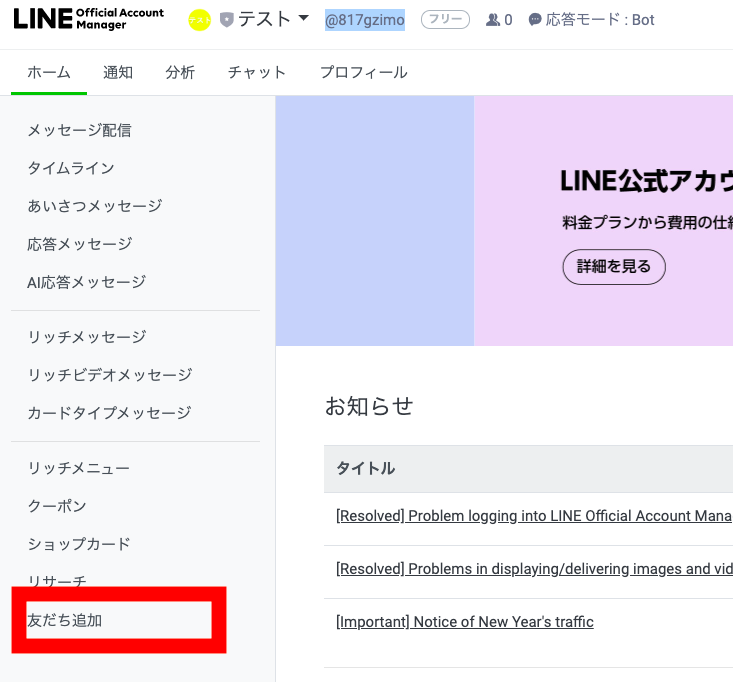Click the LINE Official Account Manager logo
Screen dimensions: 733x682
coord(89,19)
